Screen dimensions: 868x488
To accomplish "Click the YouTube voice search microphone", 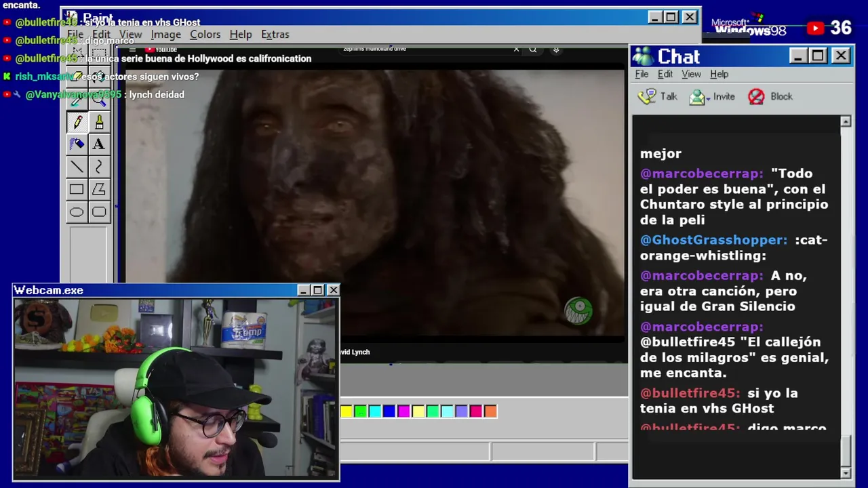I will click(556, 49).
